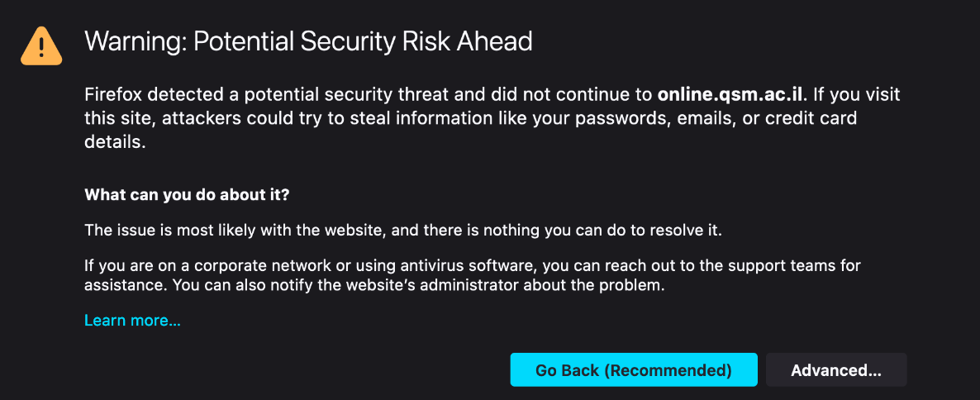Screen dimensions: 980x400
Task: Click the 'Warning: Potential Security Risk Ahead' heading
Action: pyautogui.click(x=308, y=40)
